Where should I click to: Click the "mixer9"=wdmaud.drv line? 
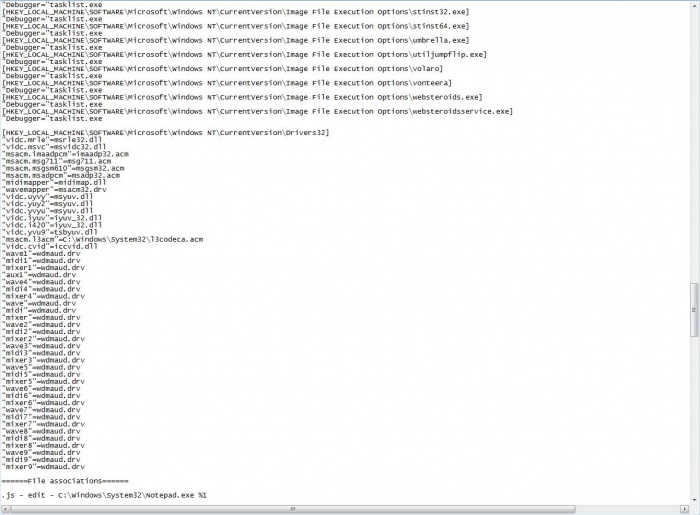(43, 467)
